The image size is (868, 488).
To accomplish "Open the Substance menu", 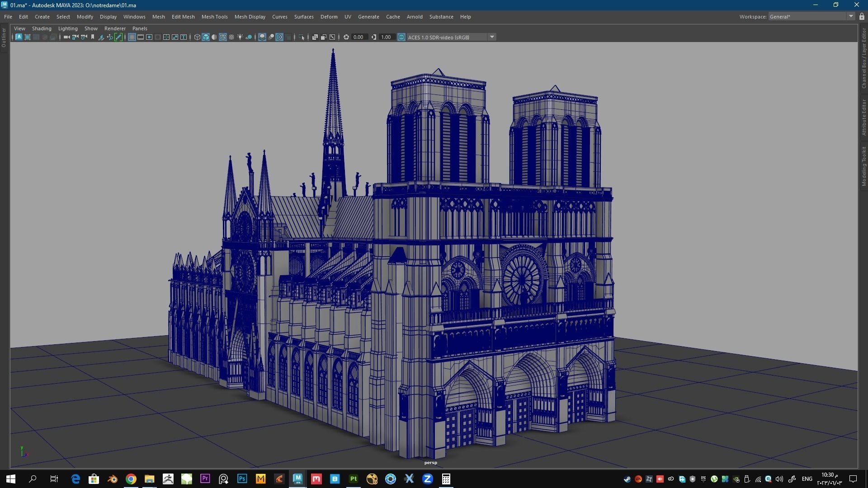I will (x=441, y=17).
